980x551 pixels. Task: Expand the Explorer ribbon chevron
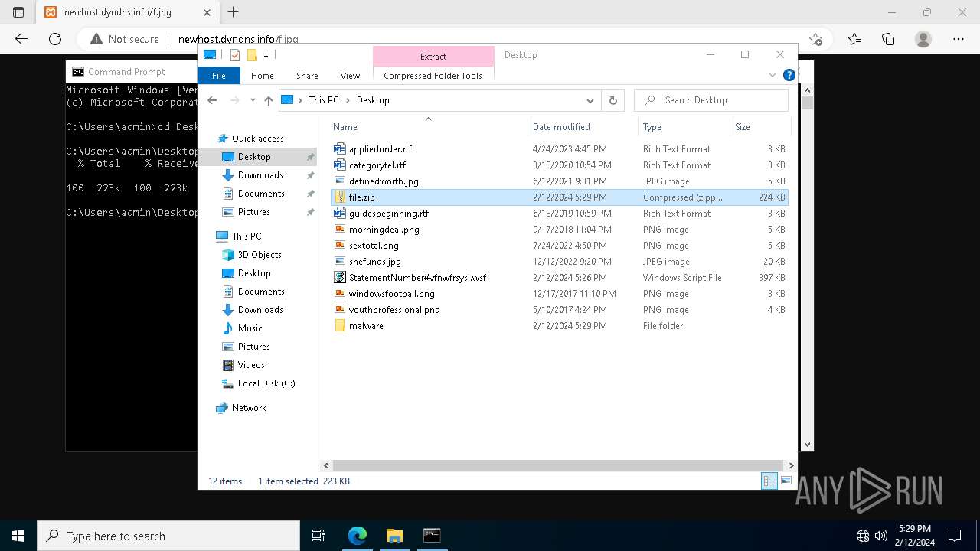(772, 75)
